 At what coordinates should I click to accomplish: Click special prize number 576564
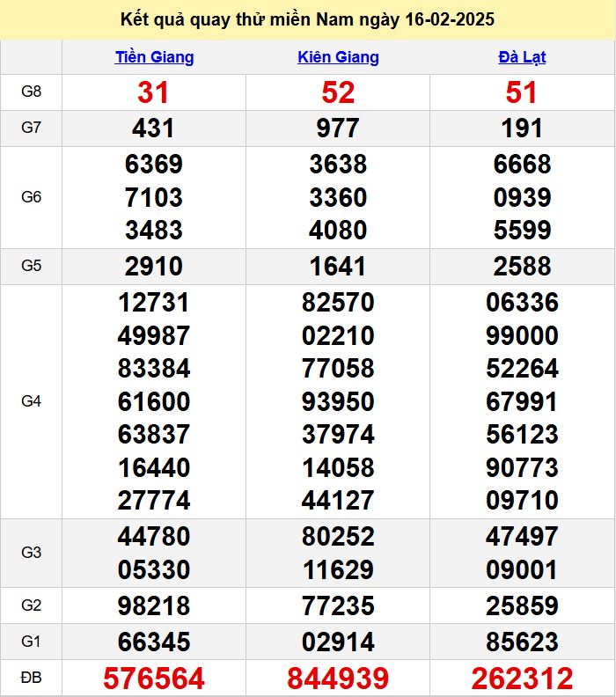pyautogui.click(x=154, y=679)
